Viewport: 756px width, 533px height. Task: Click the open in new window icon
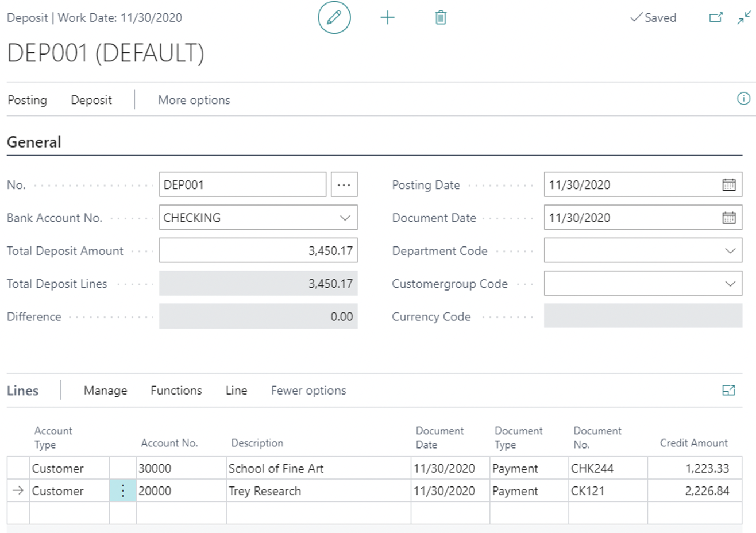coord(716,18)
